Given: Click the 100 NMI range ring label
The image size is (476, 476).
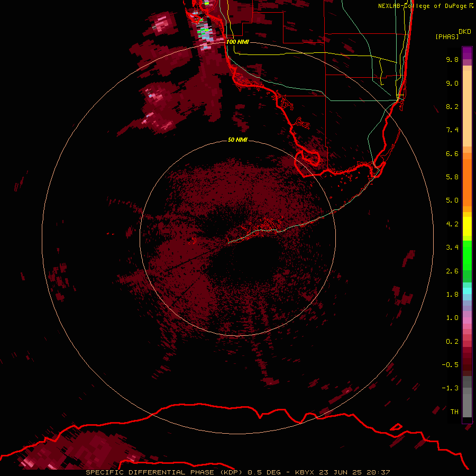Looking at the screenshot, I should click(237, 42).
